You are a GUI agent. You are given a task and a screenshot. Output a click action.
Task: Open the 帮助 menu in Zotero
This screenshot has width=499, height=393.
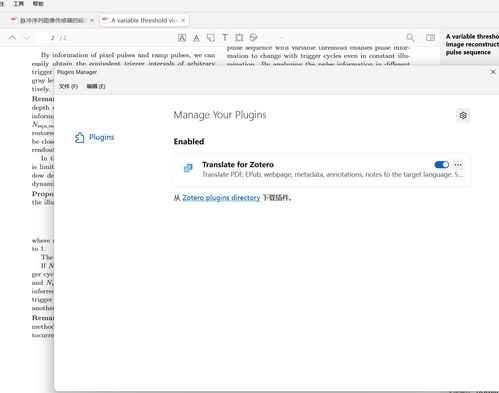pos(38,4)
